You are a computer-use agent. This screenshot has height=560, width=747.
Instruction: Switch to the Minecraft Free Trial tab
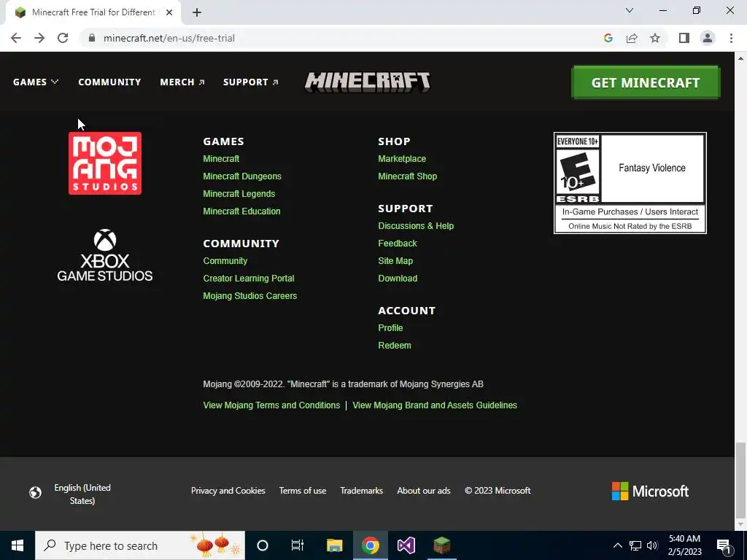(93, 12)
